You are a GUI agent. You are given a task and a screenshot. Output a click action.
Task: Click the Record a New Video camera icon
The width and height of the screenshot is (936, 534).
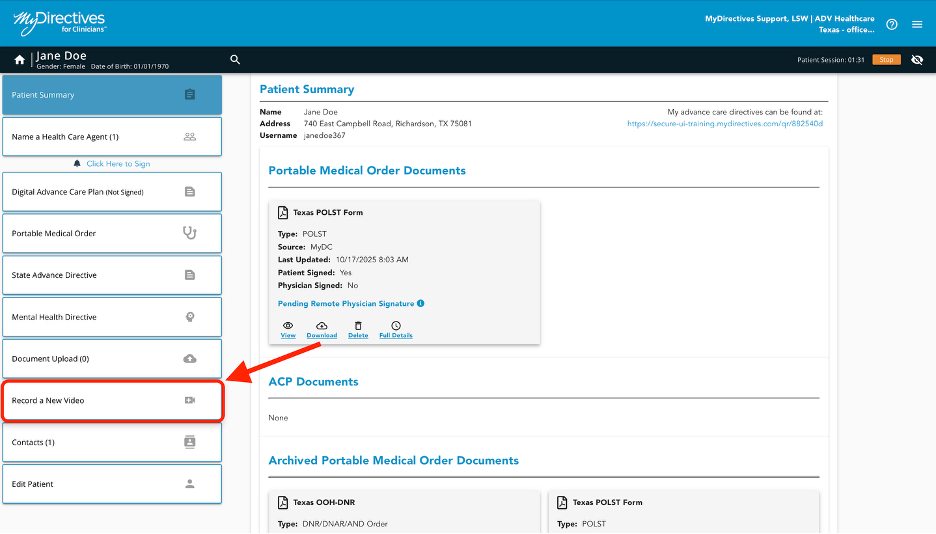click(x=190, y=400)
